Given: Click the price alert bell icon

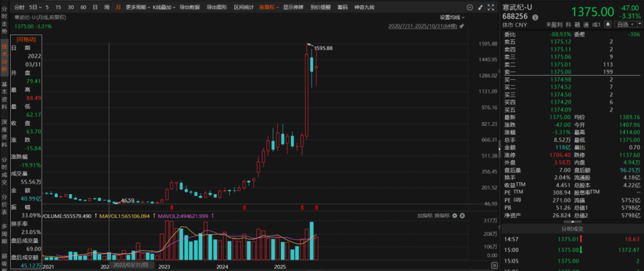Looking at the screenshot, I should click(608, 24).
